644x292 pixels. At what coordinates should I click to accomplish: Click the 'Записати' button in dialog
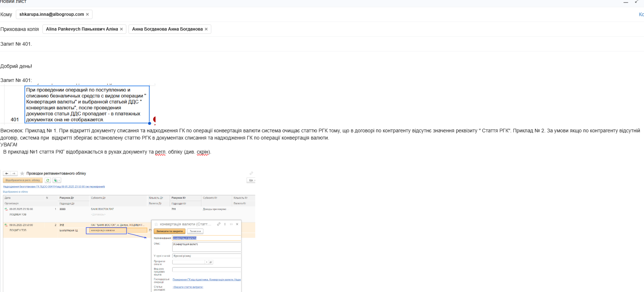pyautogui.click(x=195, y=231)
